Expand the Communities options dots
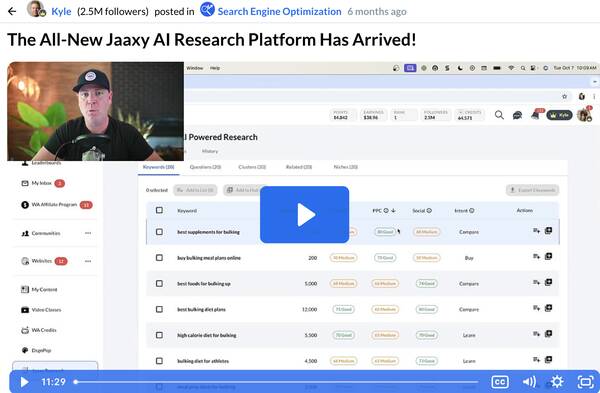The height and width of the screenshot is (393, 600). coord(88,233)
